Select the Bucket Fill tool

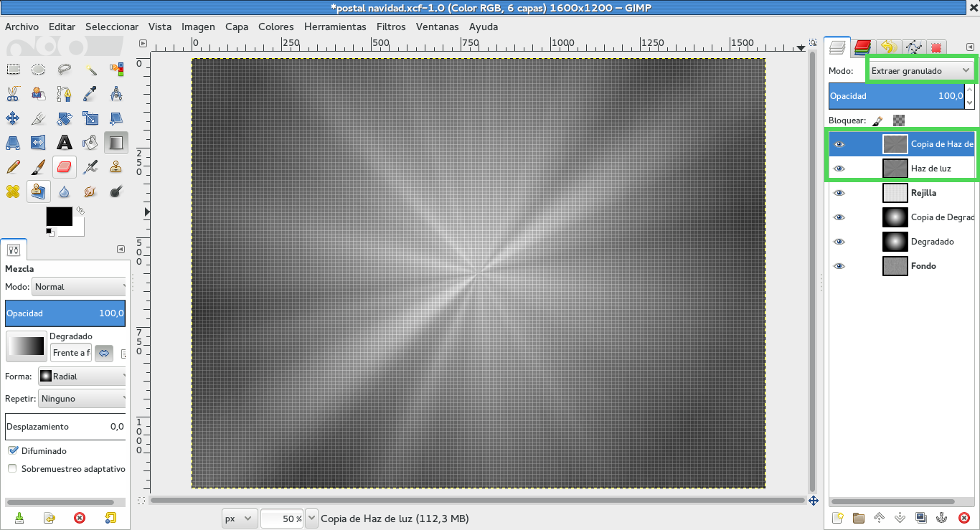(90, 142)
